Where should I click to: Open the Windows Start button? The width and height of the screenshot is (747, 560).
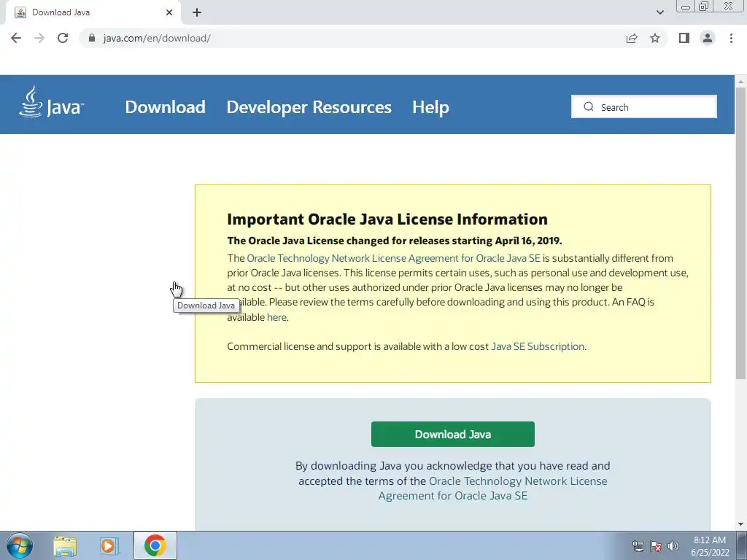[x=19, y=545]
